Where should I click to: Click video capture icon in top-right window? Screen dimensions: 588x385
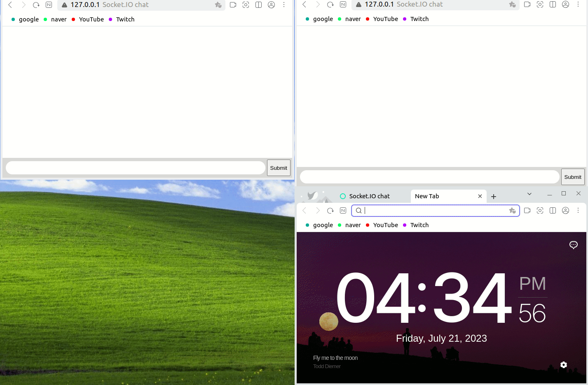527,5
